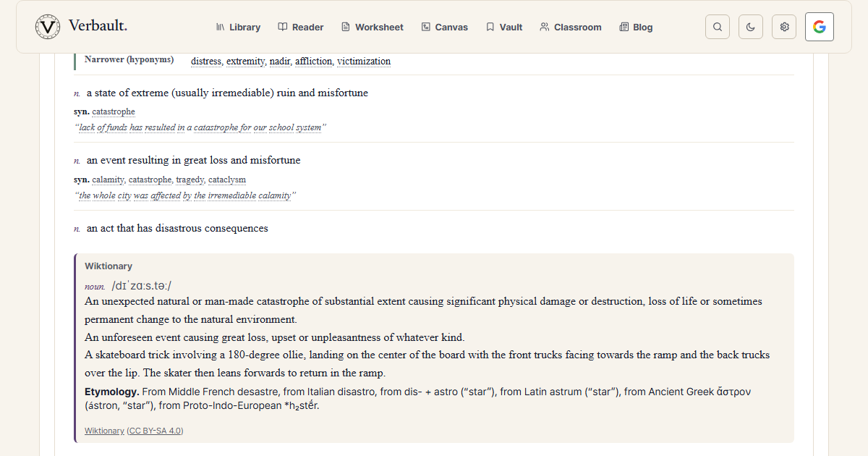This screenshot has height=456, width=868.
Task: Click definition 'a state of extreme' ruin
Action: 227,93
